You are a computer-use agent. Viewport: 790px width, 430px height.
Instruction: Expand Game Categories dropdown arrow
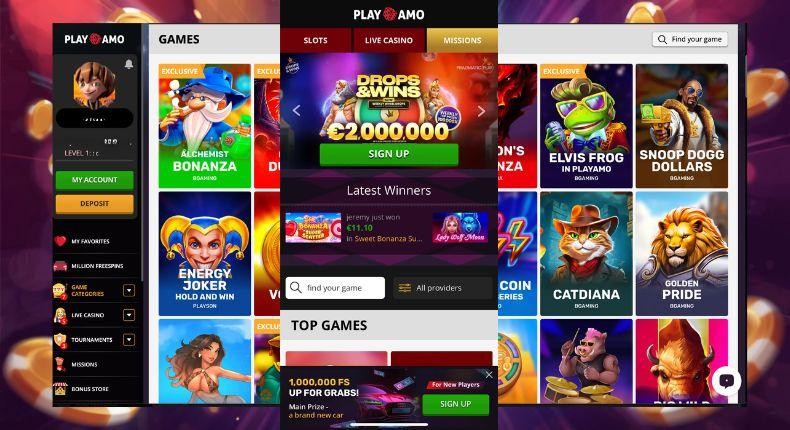pos(129,290)
